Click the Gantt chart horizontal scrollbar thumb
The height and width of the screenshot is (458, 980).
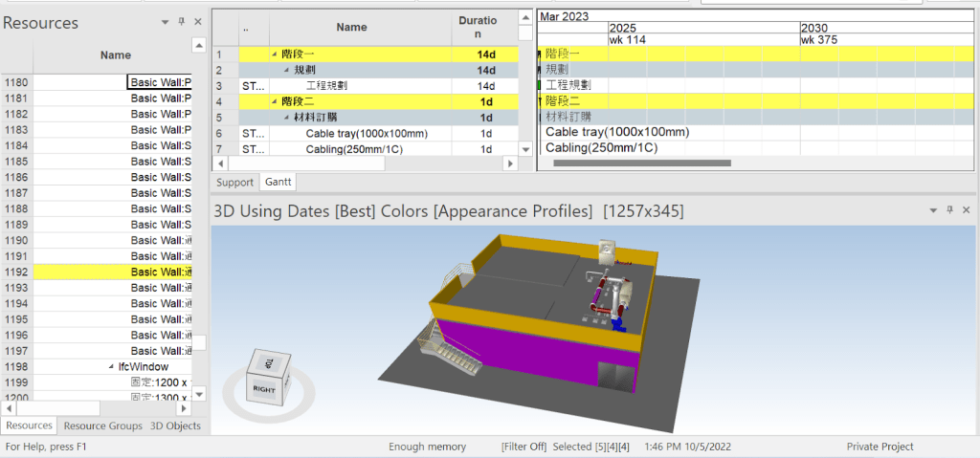pos(641,164)
